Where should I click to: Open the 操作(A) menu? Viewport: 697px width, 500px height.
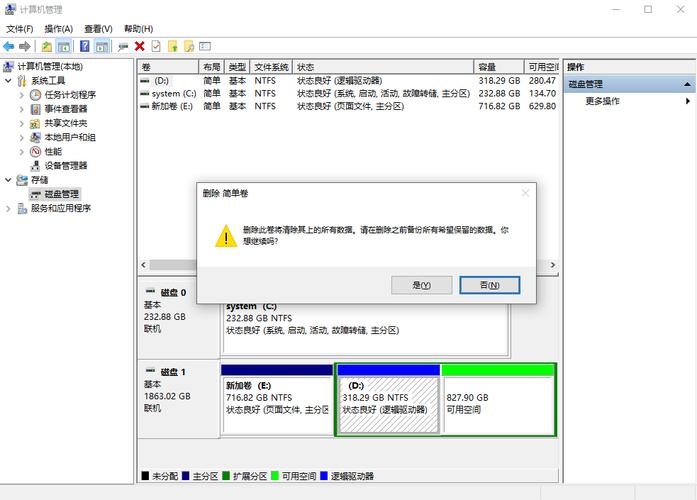click(58, 29)
